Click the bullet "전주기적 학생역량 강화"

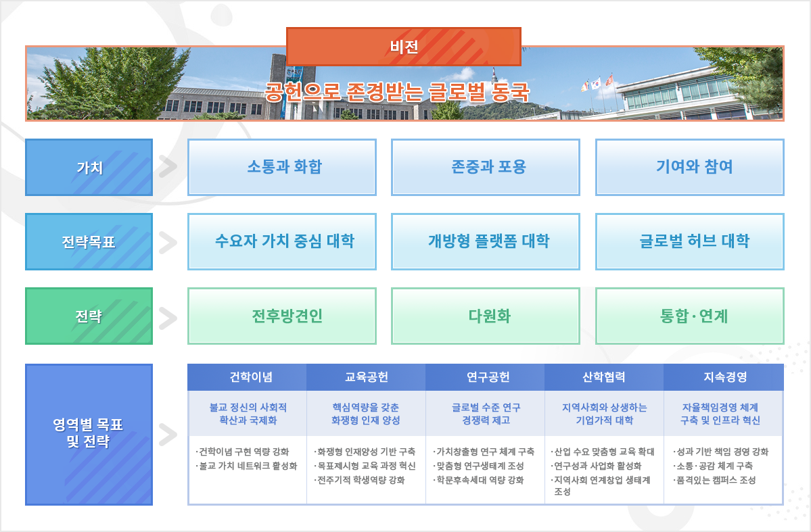tap(359, 481)
